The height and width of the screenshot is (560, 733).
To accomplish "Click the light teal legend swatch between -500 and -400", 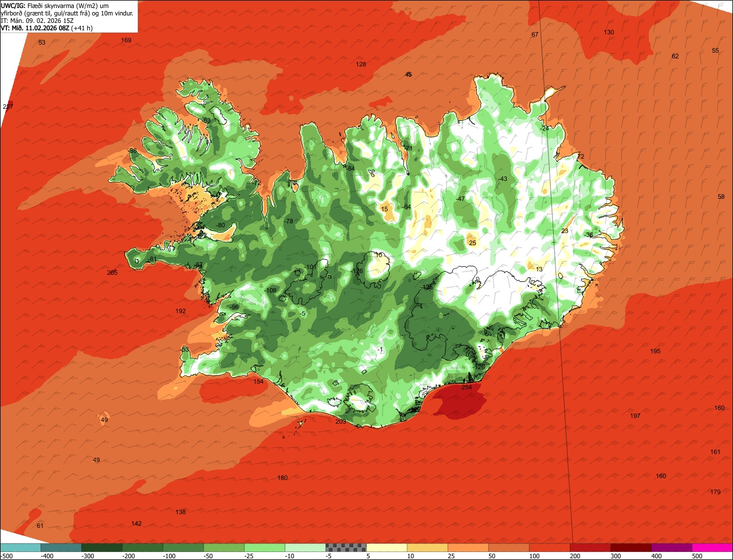I will [x=20, y=547].
